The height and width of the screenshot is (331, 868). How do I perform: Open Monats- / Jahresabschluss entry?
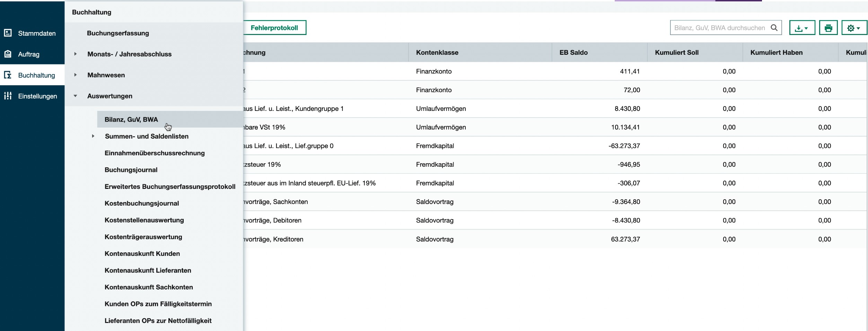[x=129, y=54]
